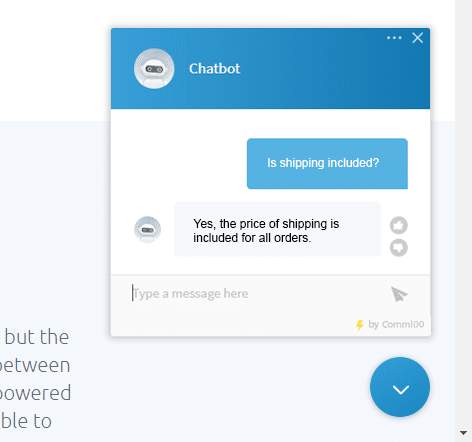This screenshot has width=472, height=442.
Task: Close the Chatbot window
Action: tap(417, 38)
